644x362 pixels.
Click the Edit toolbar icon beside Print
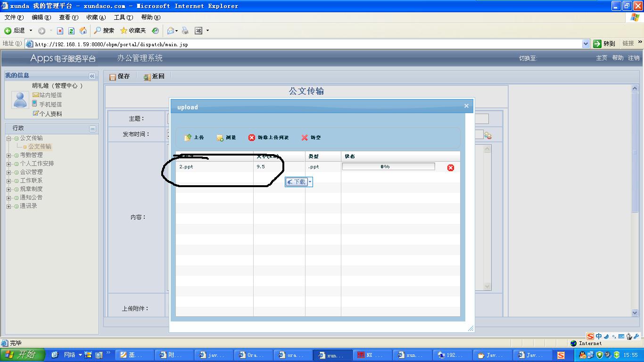[198, 31]
